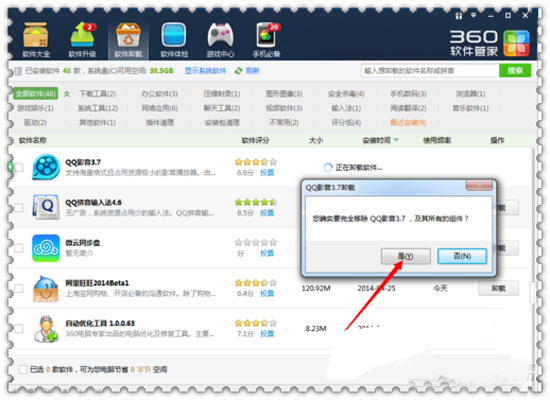Viewport: 550px width, 400px height.
Task: Focus the uninstall software search field
Action: (430, 71)
